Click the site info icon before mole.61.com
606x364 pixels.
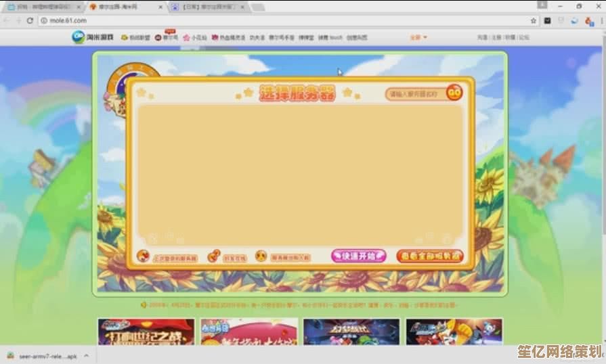click(x=44, y=21)
